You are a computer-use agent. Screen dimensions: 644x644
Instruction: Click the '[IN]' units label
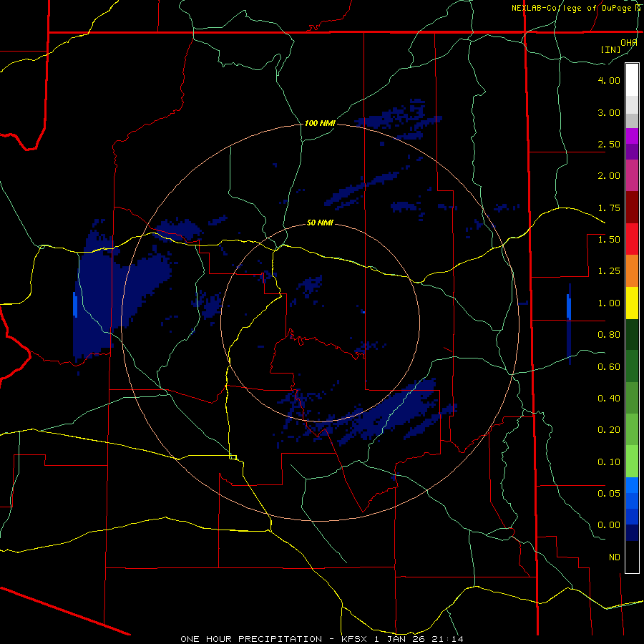pyautogui.click(x=611, y=49)
